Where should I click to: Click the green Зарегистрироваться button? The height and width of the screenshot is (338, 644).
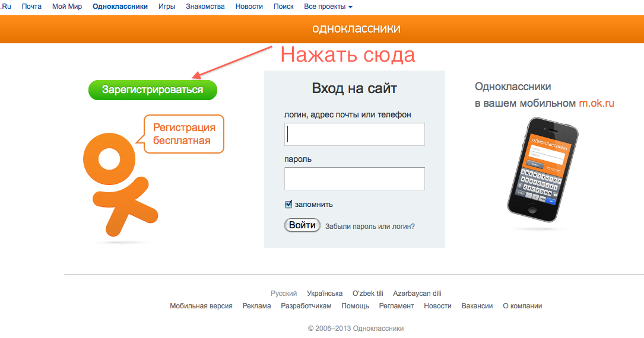153,90
